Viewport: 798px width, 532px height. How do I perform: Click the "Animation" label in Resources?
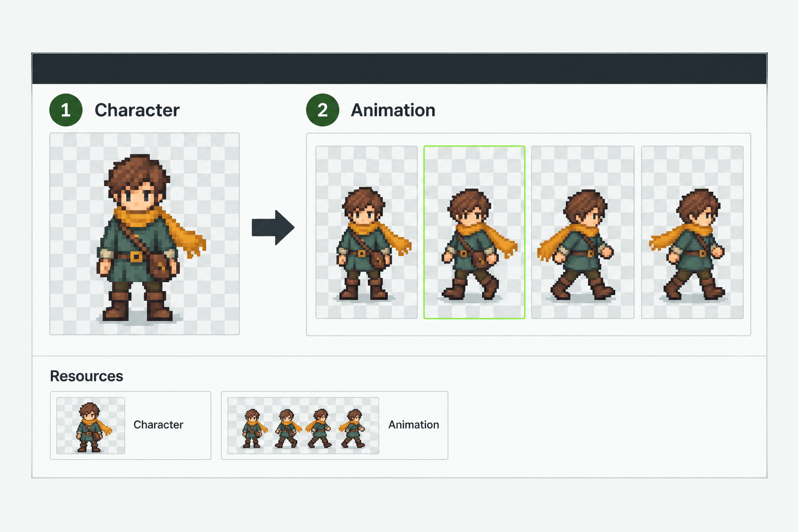click(414, 425)
